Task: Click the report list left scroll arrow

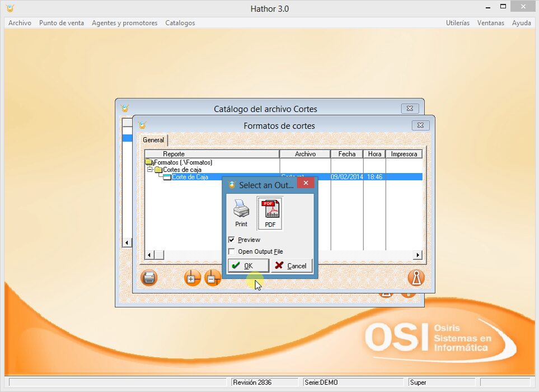Action: [x=149, y=255]
